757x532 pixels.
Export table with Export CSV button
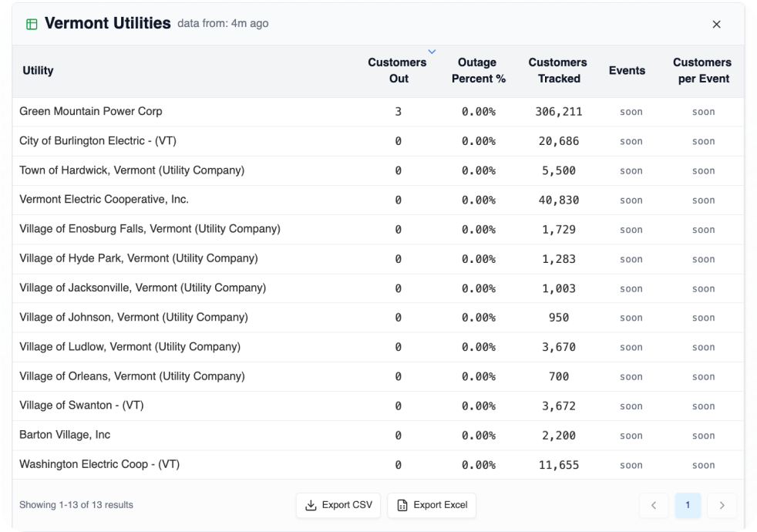click(x=338, y=505)
